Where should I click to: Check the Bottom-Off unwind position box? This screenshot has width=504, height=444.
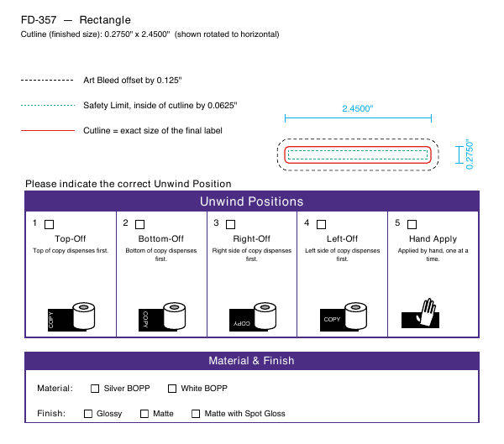[x=139, y=224]
